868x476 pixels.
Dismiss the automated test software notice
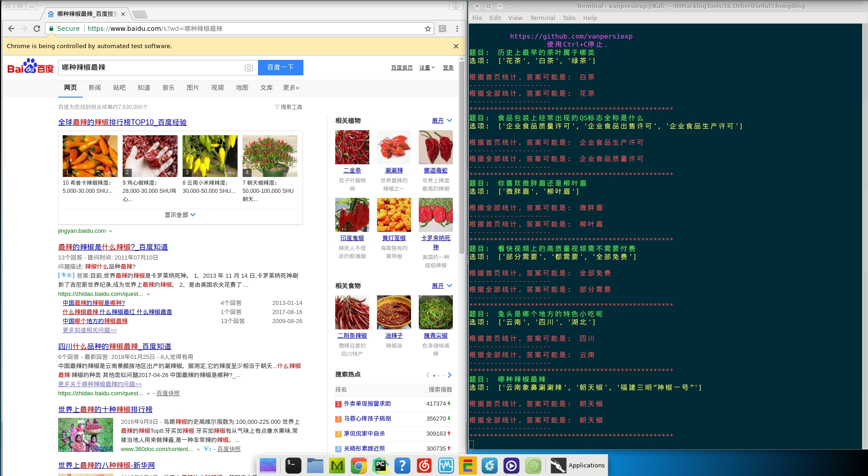[456, 46]
